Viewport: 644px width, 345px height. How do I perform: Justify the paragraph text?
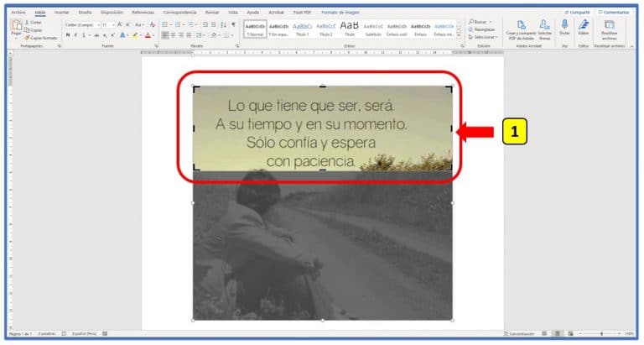coord(189,36)
